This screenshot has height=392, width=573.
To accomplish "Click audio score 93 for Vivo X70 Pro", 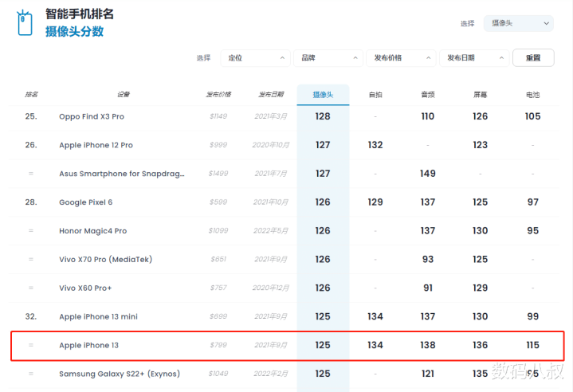I will [428, 260].
